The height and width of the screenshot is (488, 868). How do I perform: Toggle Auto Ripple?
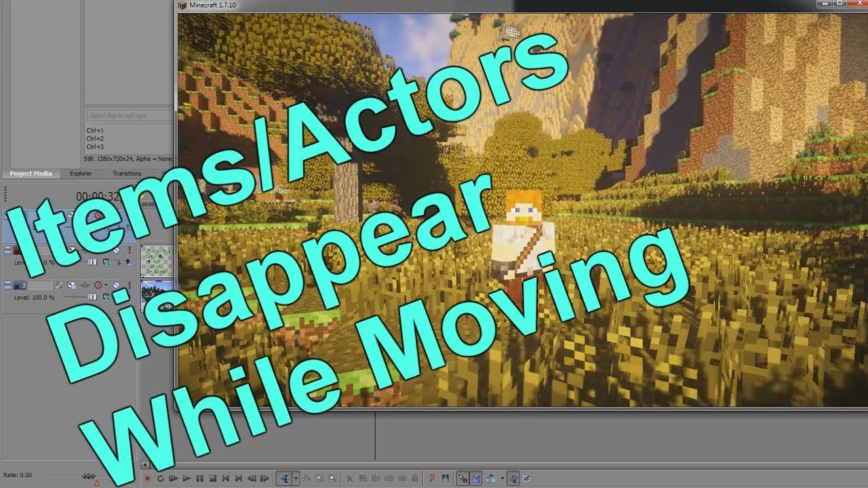(491, 479)
